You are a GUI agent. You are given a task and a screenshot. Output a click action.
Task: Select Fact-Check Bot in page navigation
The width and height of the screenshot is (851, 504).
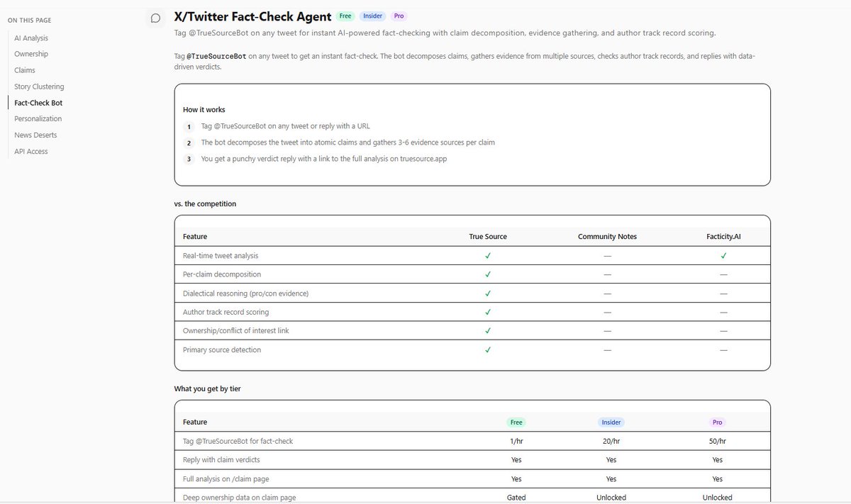pos(38,103)
